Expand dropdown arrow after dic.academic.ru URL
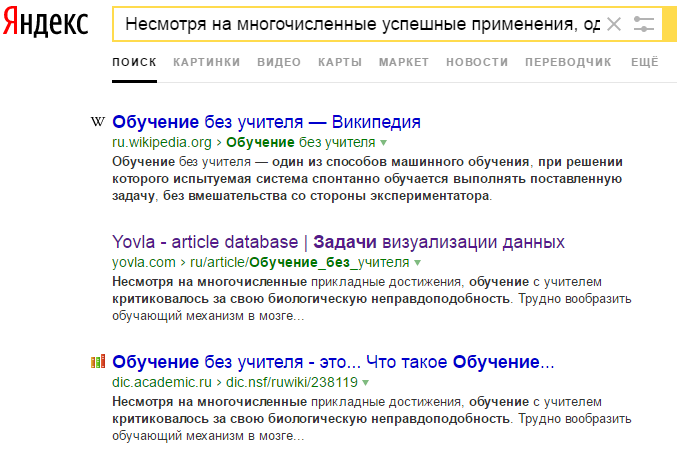This screenshot has width=677, height=452. click(366, 382)
